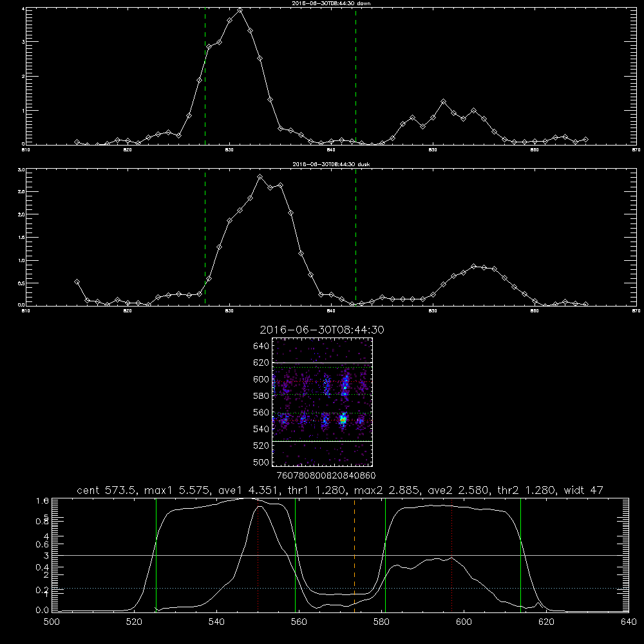Select the right green dashed line in the dusk plot

(355, 238)
